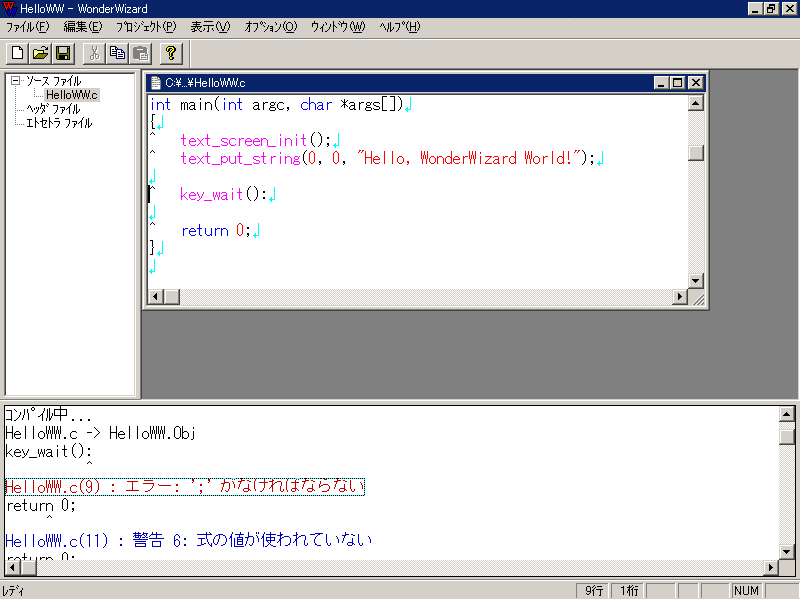Open the 編集(E) menu
Viewport: 800px width, 600px height.
83,27
